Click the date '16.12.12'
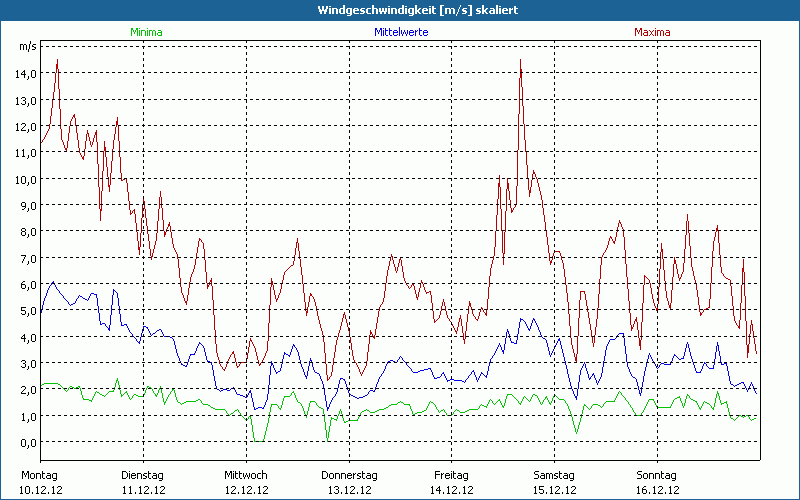800x500 pixels. coord(657,490)
